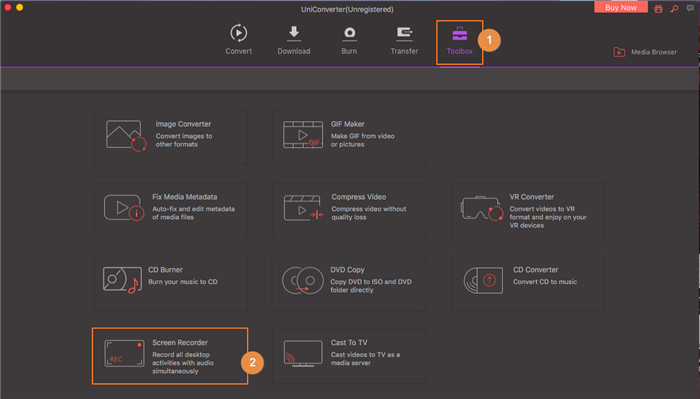The width and height of the screenshot is (700, 399).
Task: Click the Buy Now button
Action: tap(621, 7)
